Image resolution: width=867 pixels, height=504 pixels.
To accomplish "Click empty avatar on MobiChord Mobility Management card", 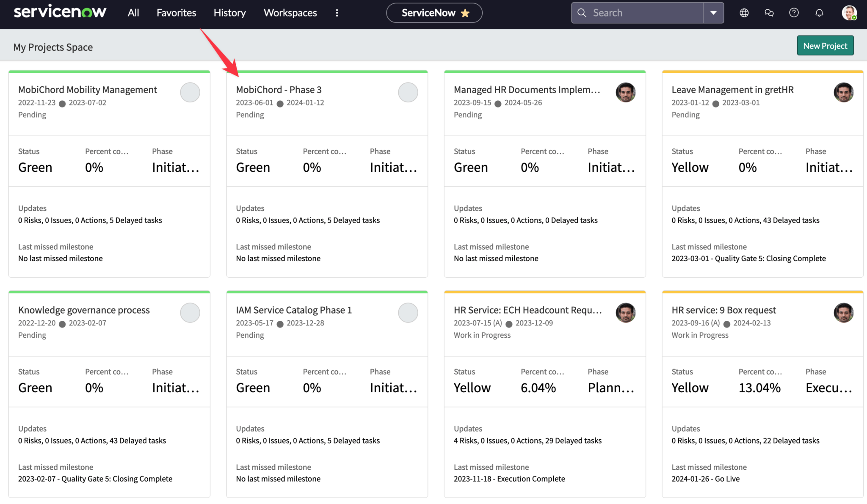I will [190, 92].
